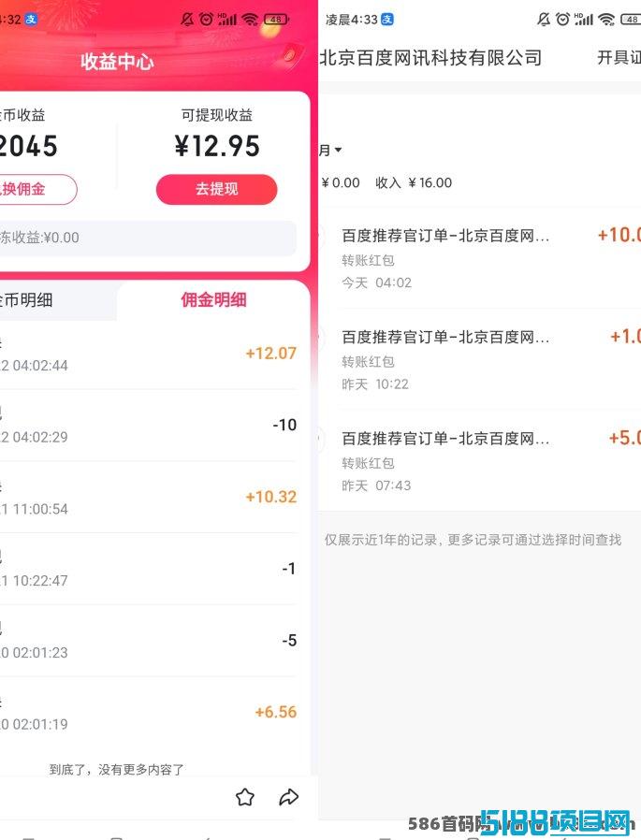
Task: Tap the muted bell icon on left status bar
Action: pyautogui.click(x=187, y=20)
